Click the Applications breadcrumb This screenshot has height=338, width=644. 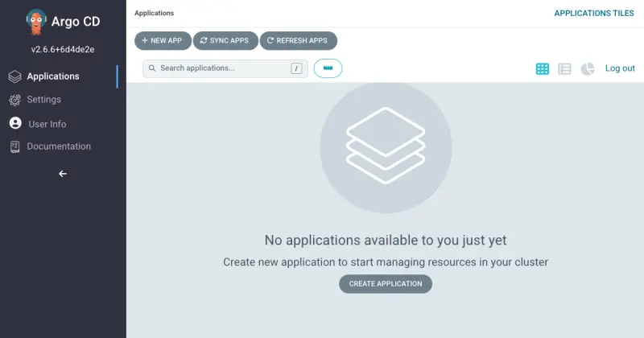click(154, 13)
